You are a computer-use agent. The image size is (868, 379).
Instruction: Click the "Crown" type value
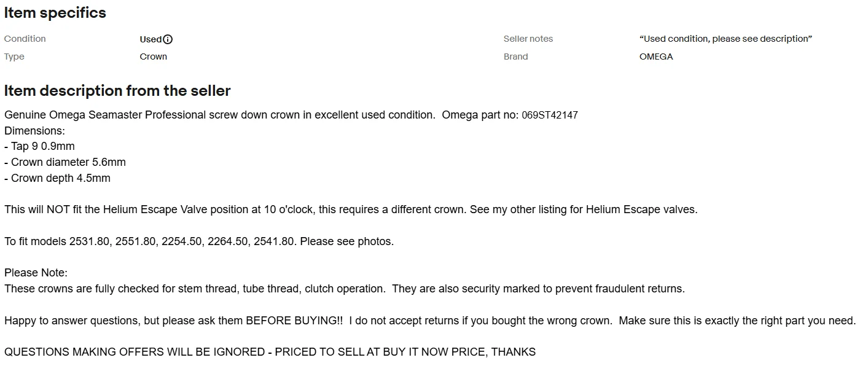pos(153,57)
